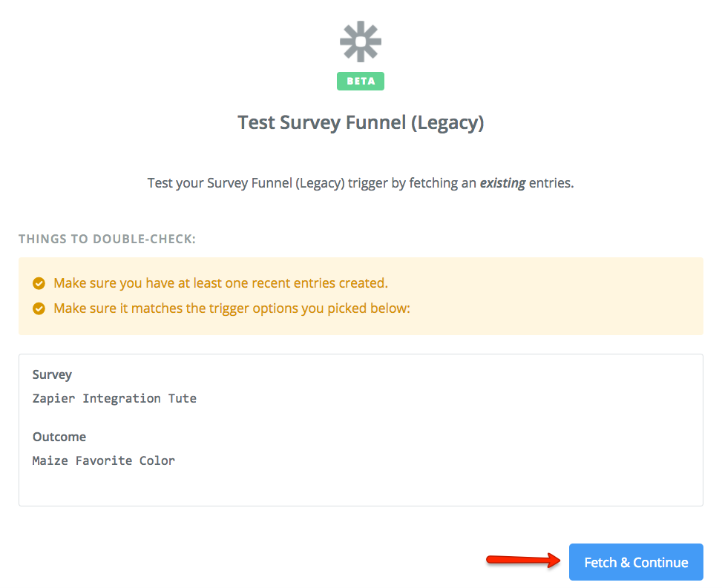Click the italic word 'existing'
This screenshot has height=588, width=722.
(x=502, y=182)
